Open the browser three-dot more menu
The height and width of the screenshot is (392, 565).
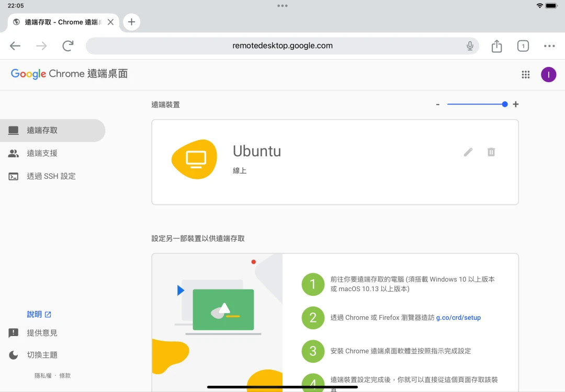[549, 46]
